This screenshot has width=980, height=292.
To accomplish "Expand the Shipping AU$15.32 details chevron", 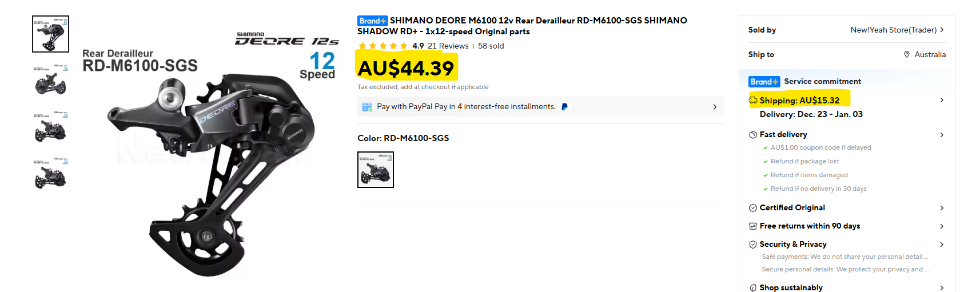I will click(942, 100).
